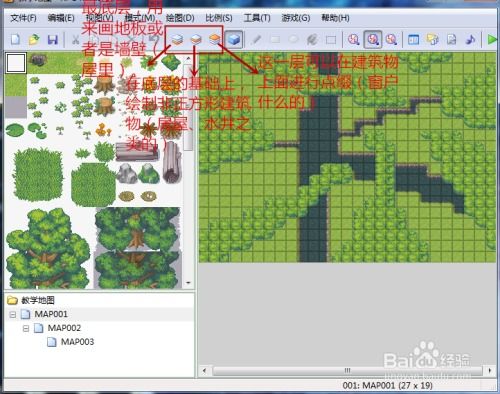
Task: Switch to layer 1 editing mode
Action: (177, 40)
